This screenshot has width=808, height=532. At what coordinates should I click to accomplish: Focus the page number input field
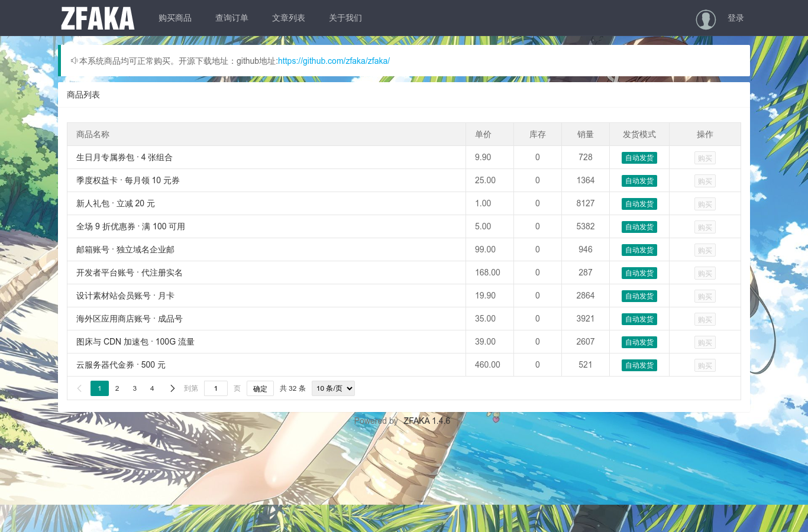pyautogui.click(x=216, y=388)
